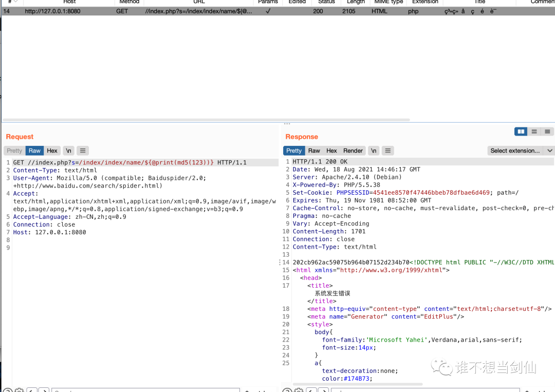The image size is (555, 392).
Task: Click the html xmlns response line
Action: pos(371,270)
